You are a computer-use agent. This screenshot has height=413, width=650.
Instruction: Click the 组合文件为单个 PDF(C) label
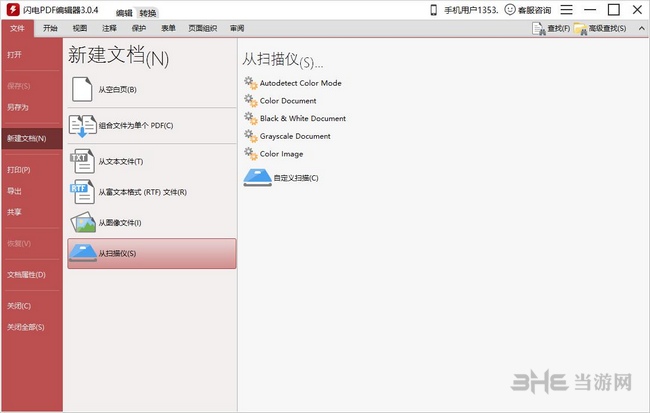click(x=136, y=126)
